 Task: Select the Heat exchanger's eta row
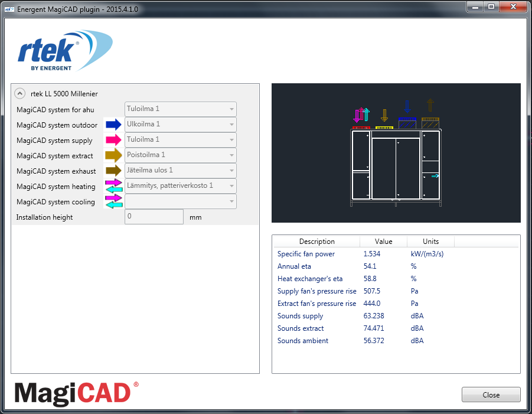point(396,279)
